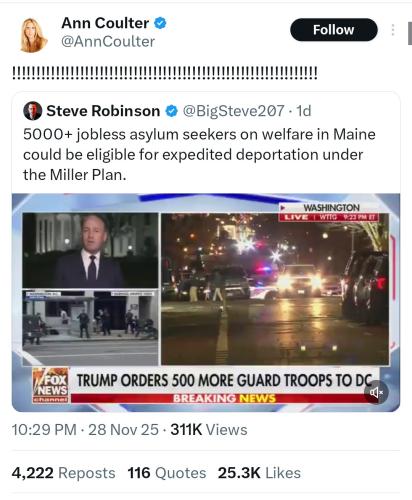Open Ann Coulter's profile picture
This screenshot has height=500, width=412.
point(33,35)
